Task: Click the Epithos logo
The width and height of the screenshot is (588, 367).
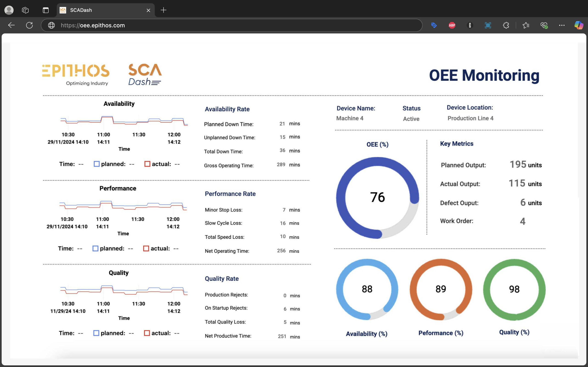Action: click(76, 74)
